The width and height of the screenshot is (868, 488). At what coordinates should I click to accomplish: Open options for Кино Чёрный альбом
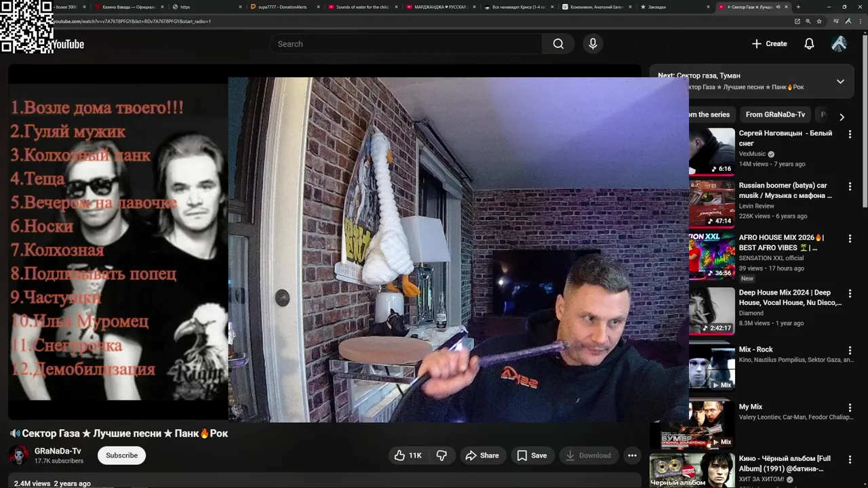click(x=850, y=460)
